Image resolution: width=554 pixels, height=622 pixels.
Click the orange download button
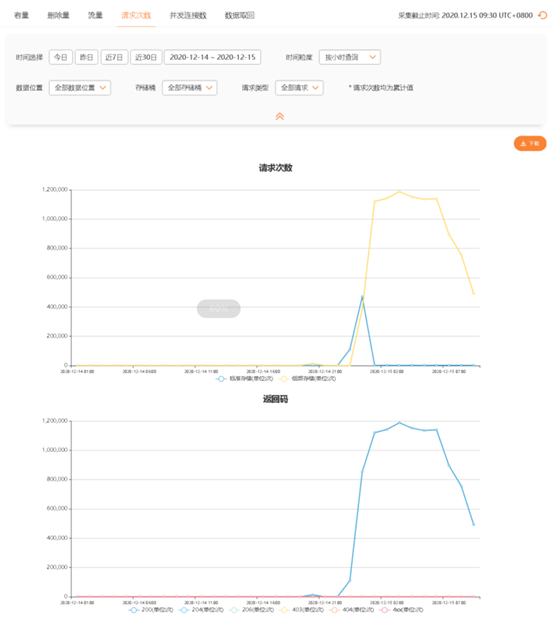(530, 143)
